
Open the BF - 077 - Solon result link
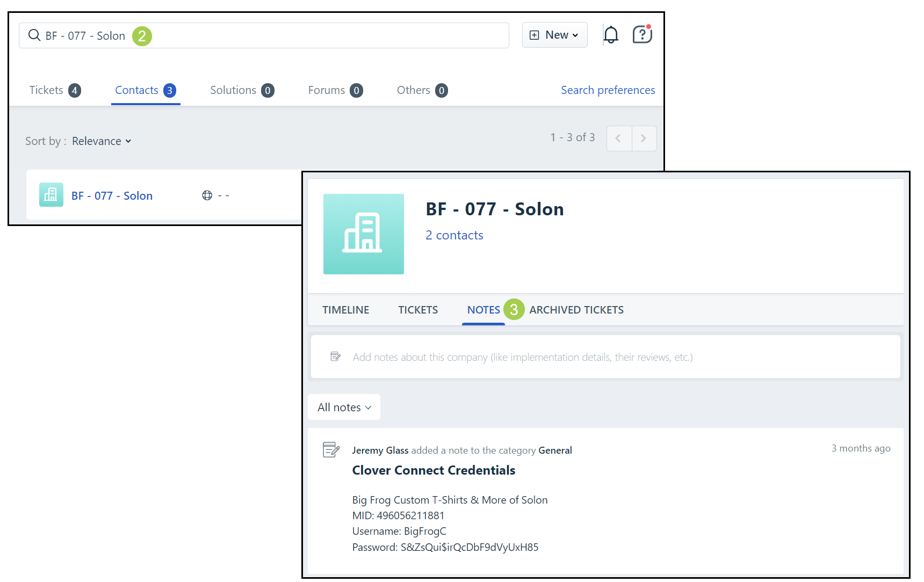click(x=112, y=196)
